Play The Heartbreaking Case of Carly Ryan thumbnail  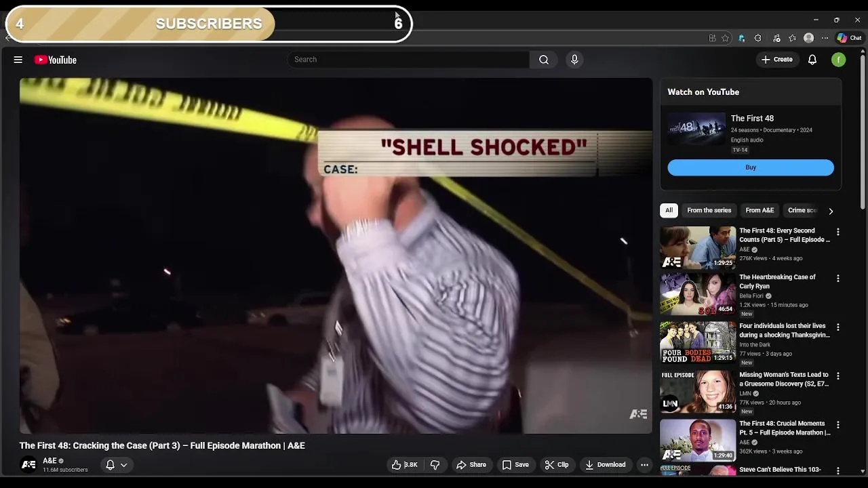698,294
